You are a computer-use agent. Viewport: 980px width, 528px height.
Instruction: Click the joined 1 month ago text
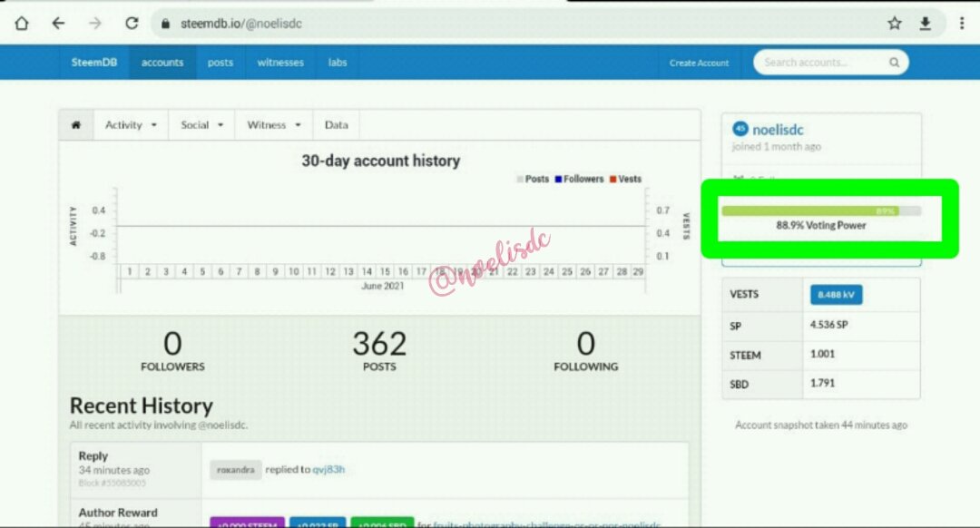[776, 147]
